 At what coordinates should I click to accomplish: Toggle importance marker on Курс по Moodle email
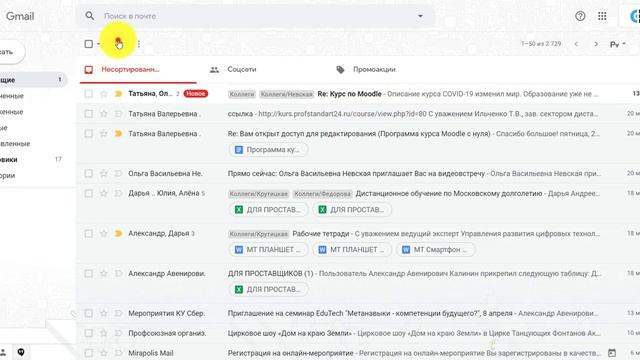pyautogui.click(x=118, y=94)
